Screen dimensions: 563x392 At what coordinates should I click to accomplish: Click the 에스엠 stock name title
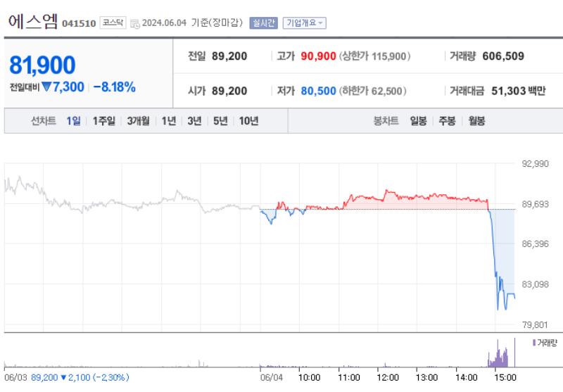[x=32, y=21]
